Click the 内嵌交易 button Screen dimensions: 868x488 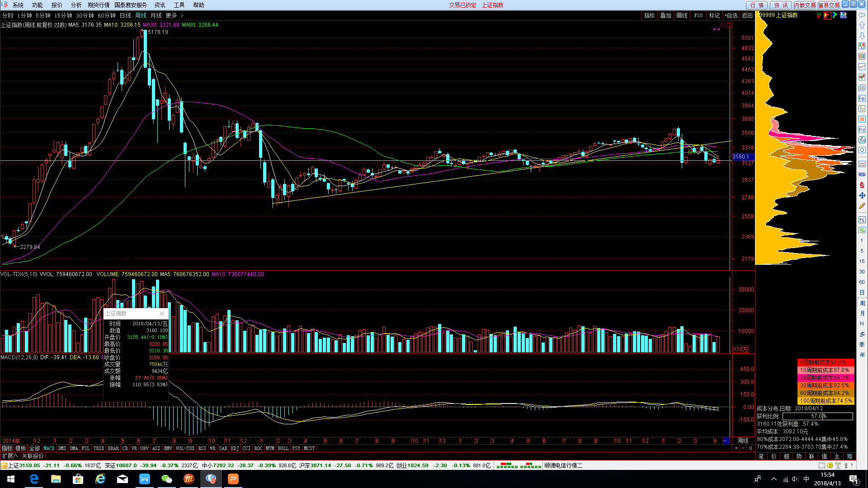pyautogui.click(x=805, y=5)
